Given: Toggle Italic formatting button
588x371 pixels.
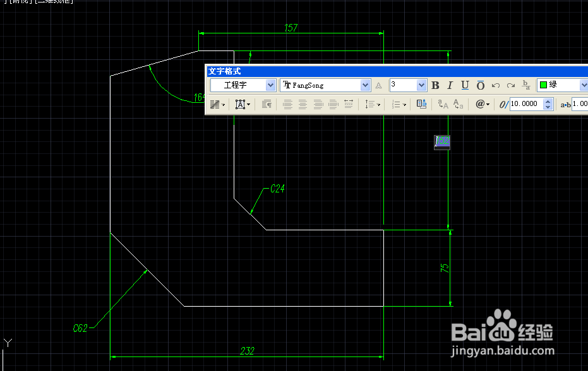Looking at the screenshot, I should [450, 85].
